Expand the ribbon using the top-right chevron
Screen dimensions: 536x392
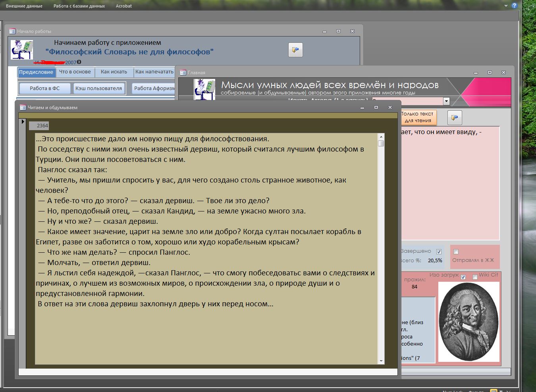[x=506, y=6]
